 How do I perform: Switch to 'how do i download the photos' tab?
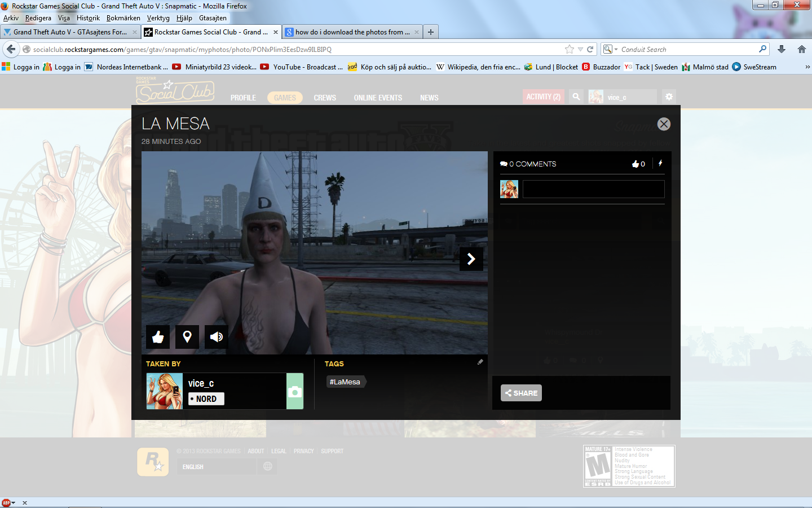[x=352, y=32]
